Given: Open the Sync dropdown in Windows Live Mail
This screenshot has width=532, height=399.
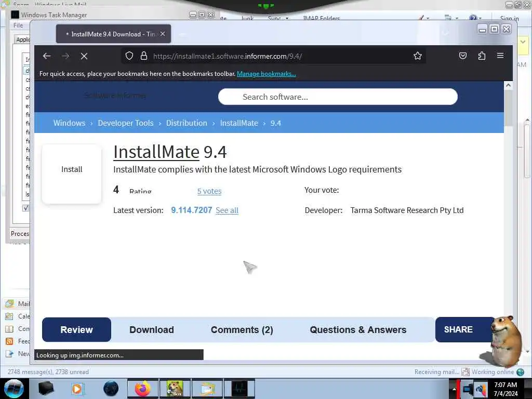Looking at the screenshot, I should click(x=278, y=18).
